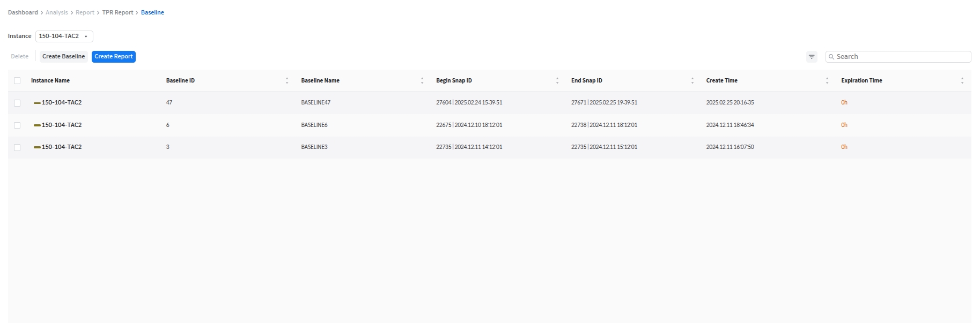Image resolution: width=980 pixels, height=323 pixels.
Task: Click the Baseline breadcrumb item
Action: (x=152, y=12)
